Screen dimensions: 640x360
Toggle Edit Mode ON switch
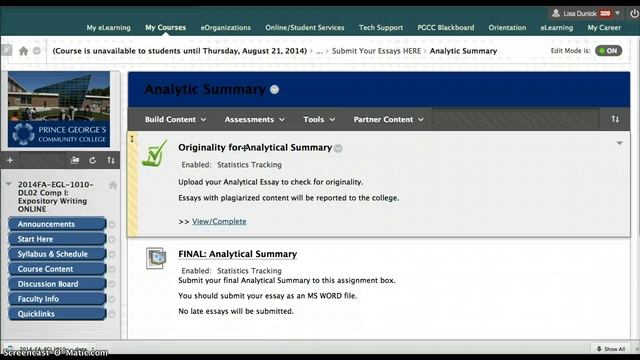608,51
